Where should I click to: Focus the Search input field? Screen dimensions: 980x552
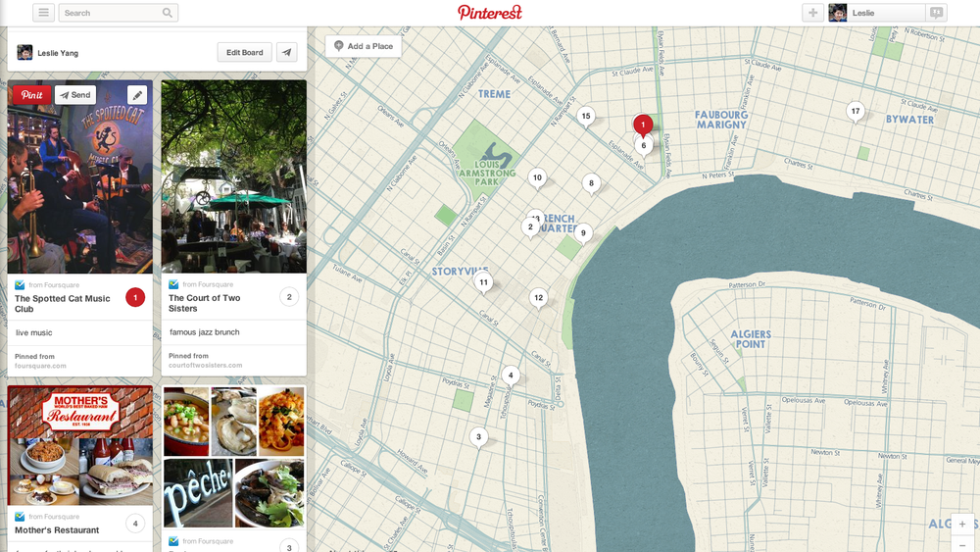(119, 13)
